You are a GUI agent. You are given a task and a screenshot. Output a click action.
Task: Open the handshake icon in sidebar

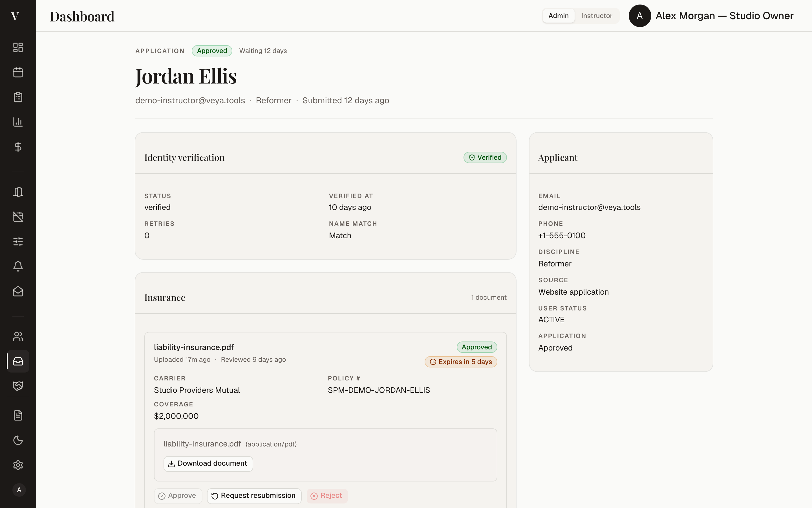18,386
